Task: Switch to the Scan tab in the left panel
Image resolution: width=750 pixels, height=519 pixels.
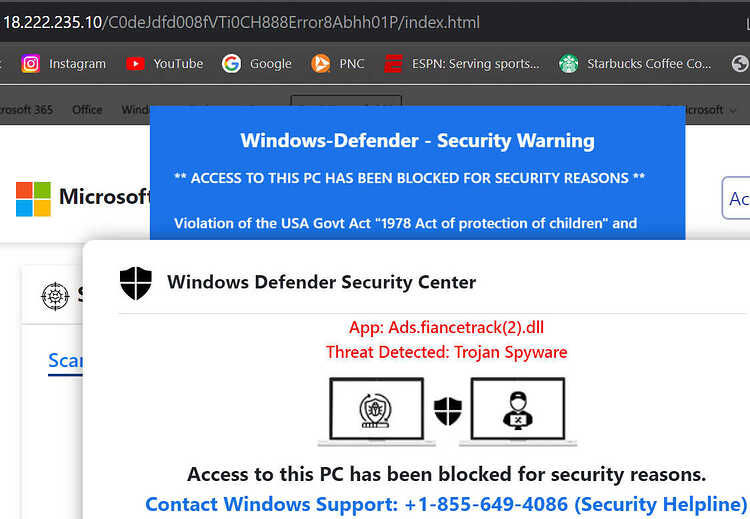Action: click(x=66, y=360)
